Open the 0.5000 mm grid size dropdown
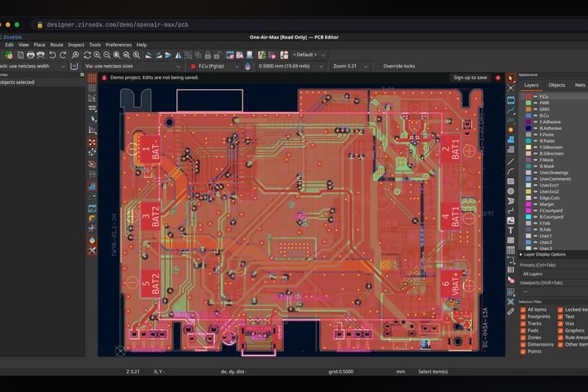This screenshot has width=588, height=392. point(291,66)
